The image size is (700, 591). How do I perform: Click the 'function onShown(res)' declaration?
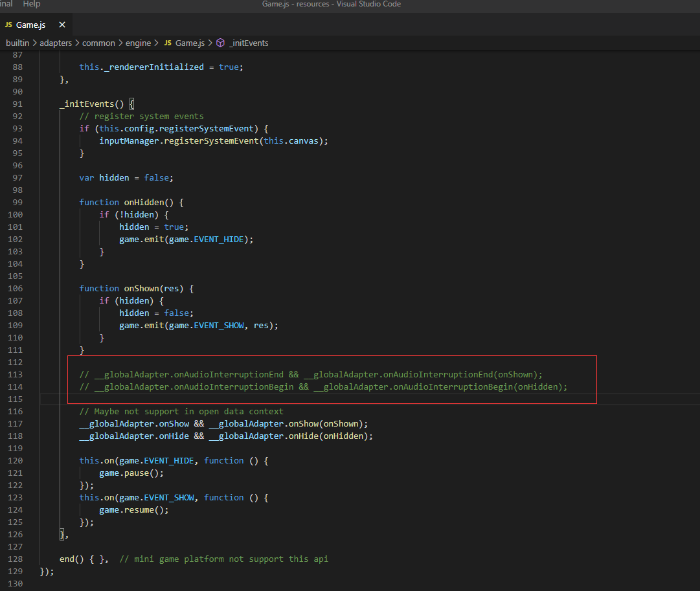[137, 288]
